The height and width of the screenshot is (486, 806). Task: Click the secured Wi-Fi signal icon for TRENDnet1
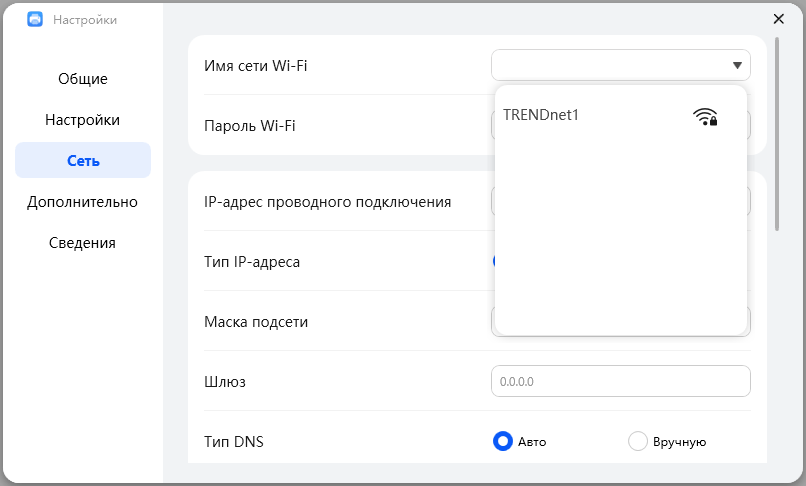point(705,116)
